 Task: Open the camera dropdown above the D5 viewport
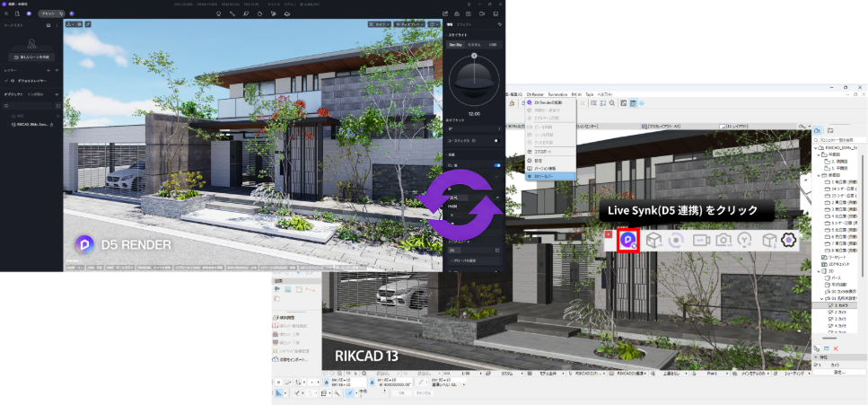379,24
